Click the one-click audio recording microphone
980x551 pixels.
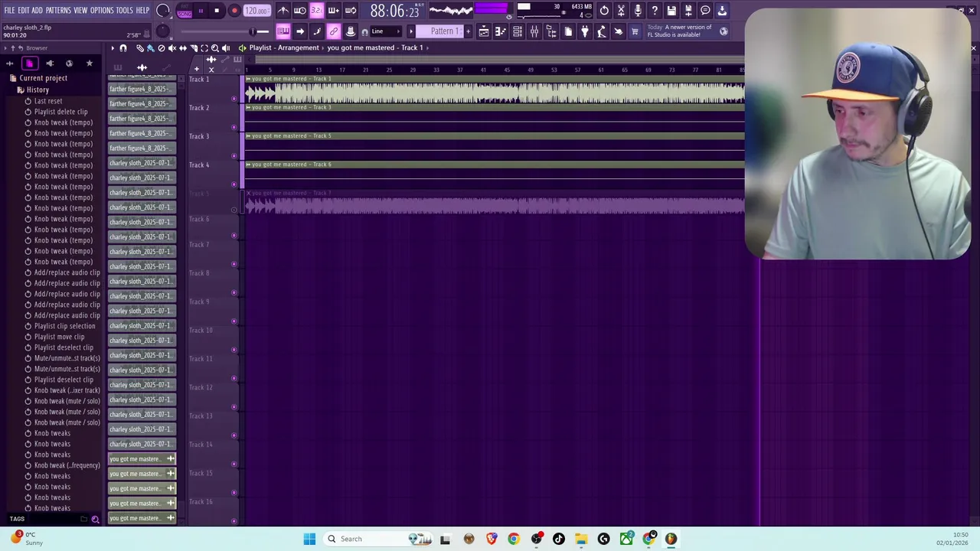638,11
